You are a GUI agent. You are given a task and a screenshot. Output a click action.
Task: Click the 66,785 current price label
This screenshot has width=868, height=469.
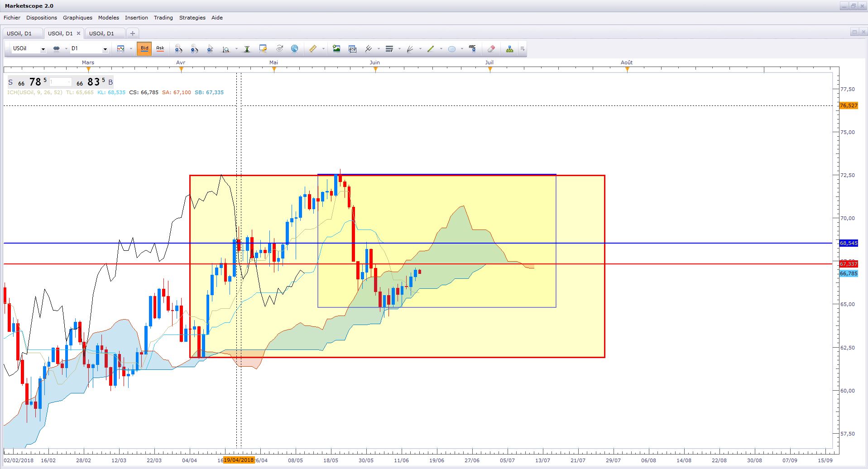tap(849, 273)
